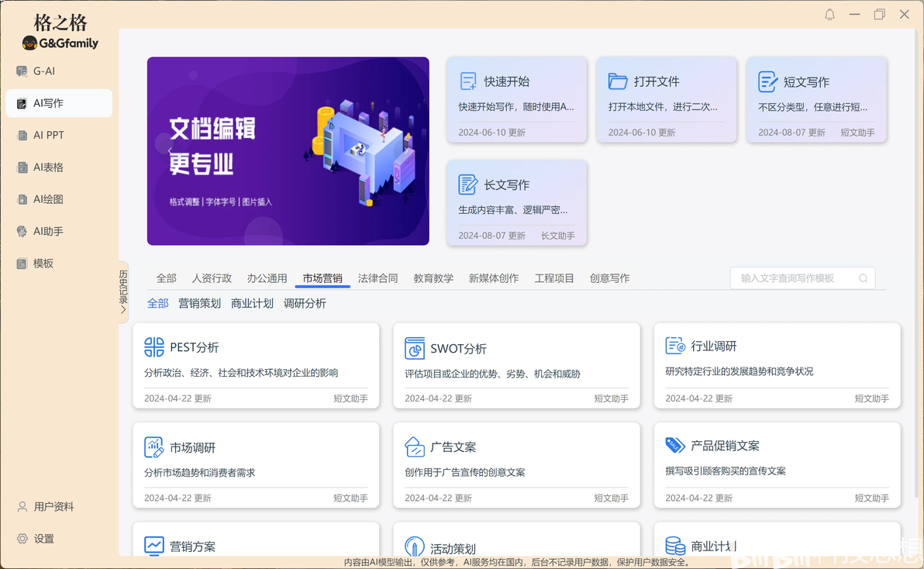
Task: Switch to the 工程项目 tab
Action: pos(554,278)
